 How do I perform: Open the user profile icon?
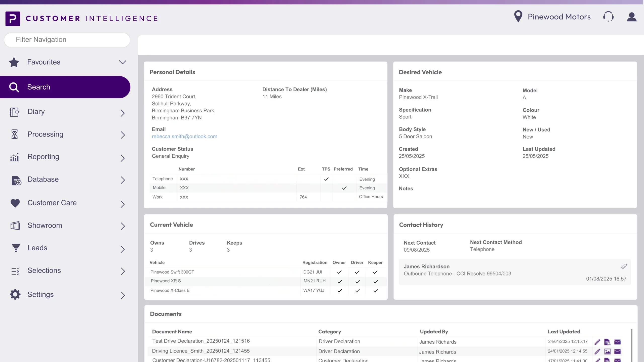pos(631,17)
